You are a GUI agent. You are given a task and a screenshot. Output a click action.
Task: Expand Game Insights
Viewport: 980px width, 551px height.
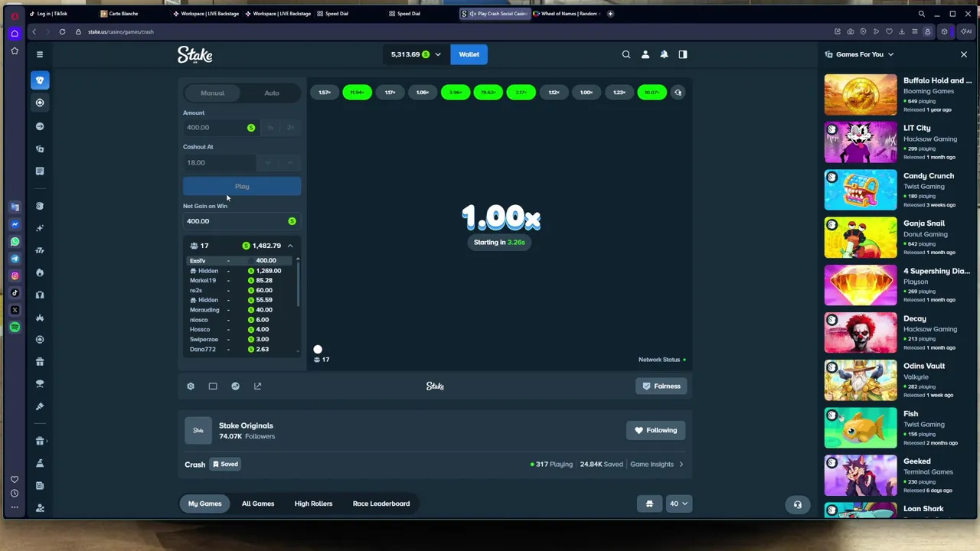tap(656, 465)
